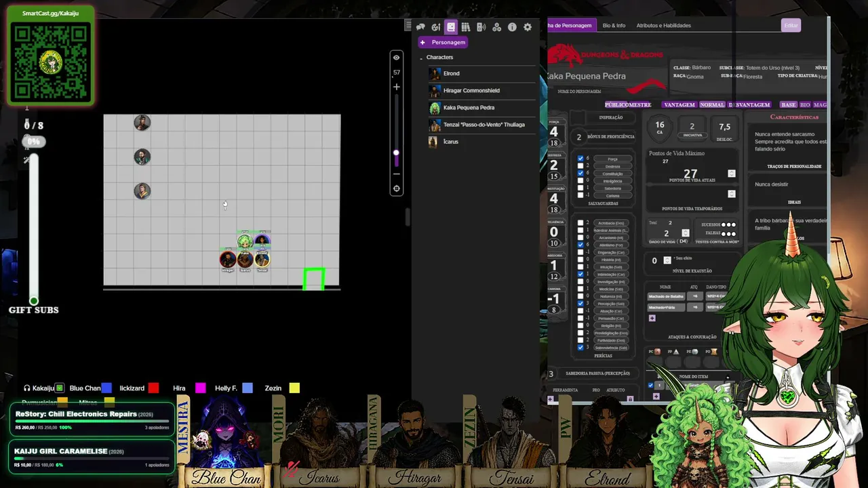Select the Machado+Fúria attack row

click(665, 307)
